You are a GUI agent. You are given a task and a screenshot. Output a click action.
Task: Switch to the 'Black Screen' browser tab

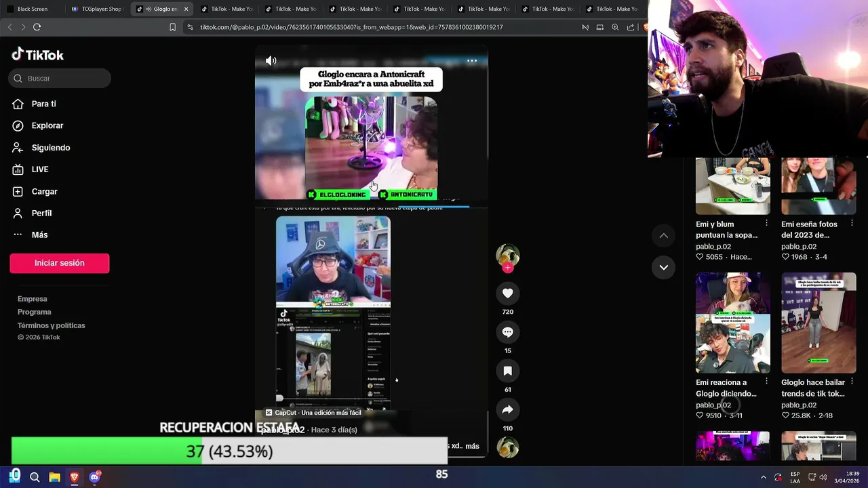click(32, 9)
